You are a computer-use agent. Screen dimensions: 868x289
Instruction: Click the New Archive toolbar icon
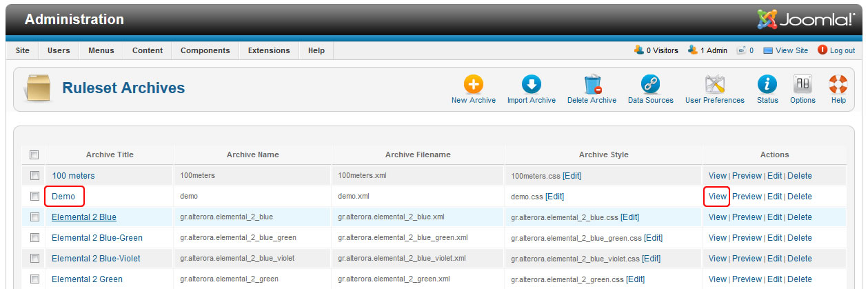pos(473,85)
